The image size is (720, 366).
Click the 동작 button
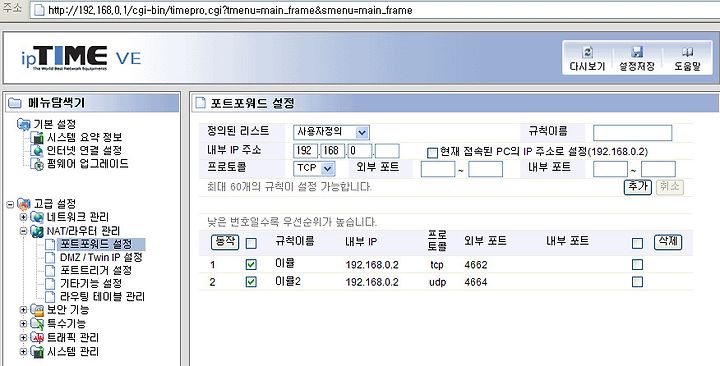225,242
